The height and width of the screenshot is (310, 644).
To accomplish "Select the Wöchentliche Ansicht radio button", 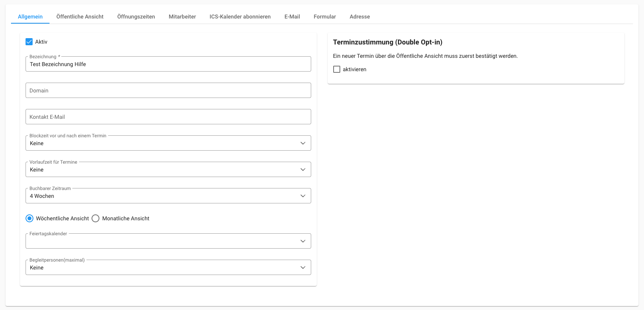I will tap(29, 218).
